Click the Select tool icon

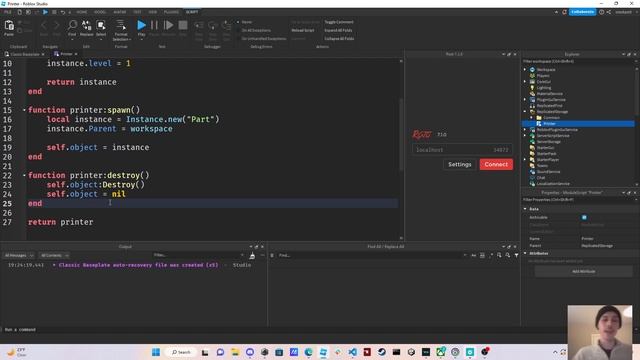click(101, 25)
